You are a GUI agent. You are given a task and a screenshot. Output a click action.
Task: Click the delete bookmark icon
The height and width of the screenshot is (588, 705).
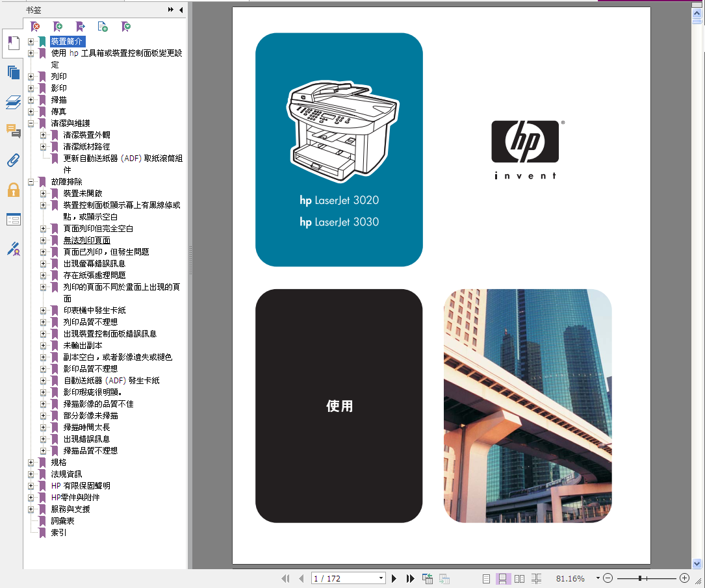pyautogui.click(x=35, y=27)
